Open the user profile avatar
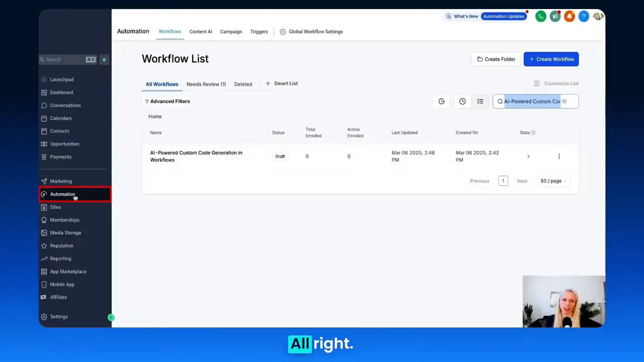This screenshot has height=362, width=644. (x=598, y=17)
